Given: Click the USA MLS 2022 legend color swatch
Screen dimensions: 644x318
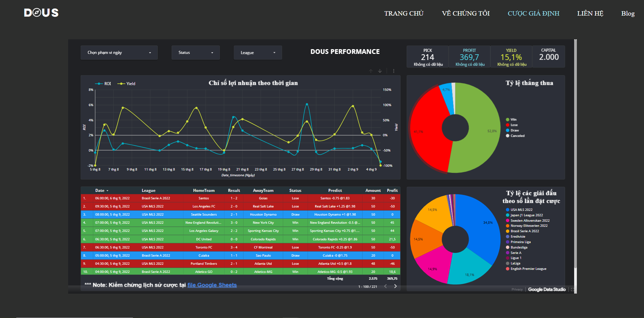Looking at the screenshot, I should click(x=508, y=210).
